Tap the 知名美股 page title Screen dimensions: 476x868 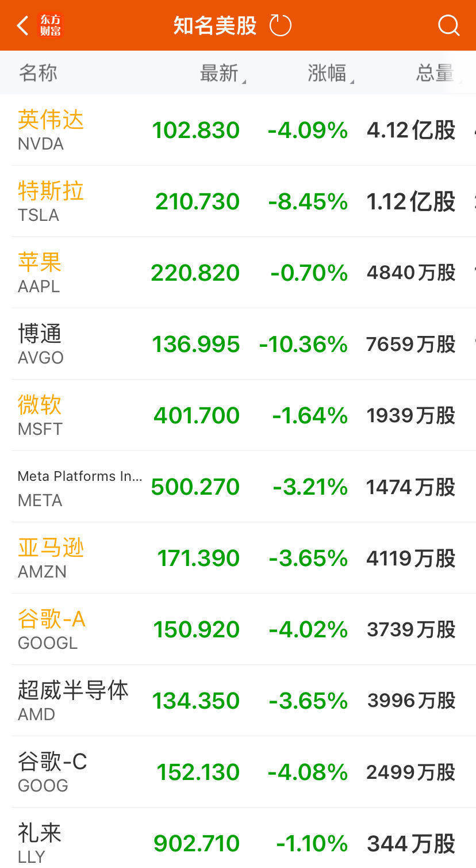tap(215, 26)
